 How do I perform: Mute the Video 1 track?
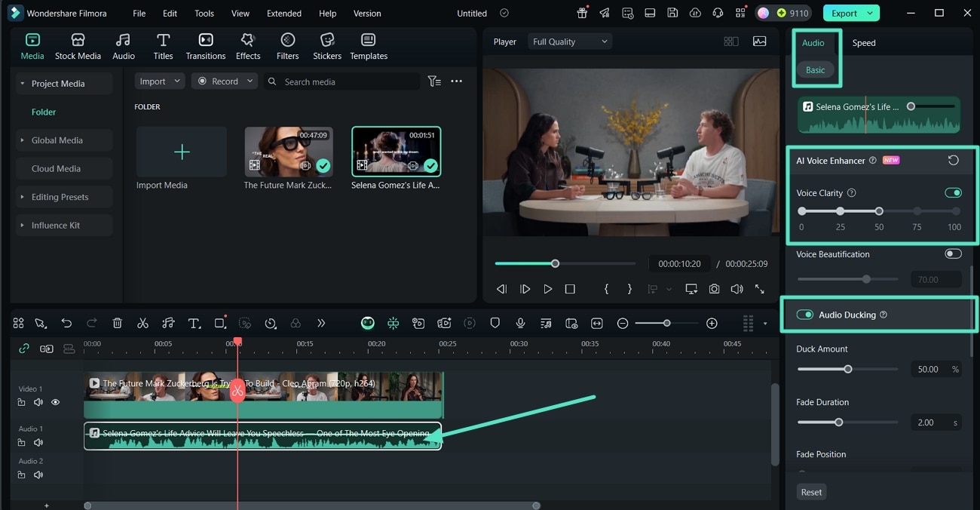pos(38,402)
